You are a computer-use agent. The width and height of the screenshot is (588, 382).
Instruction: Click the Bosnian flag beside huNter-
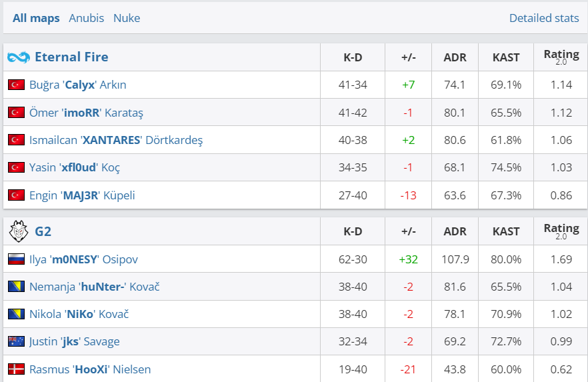tap(16, 287)
